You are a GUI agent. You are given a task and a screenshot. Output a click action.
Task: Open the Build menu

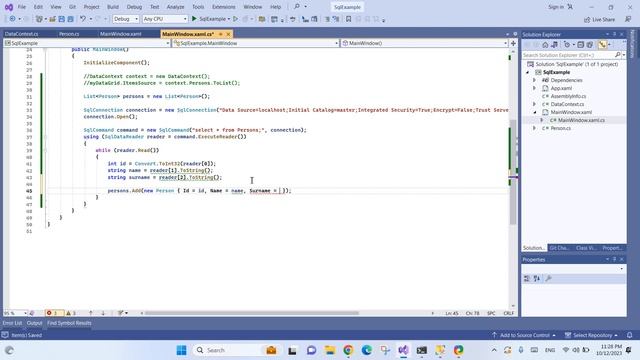(x=113, y=7)
